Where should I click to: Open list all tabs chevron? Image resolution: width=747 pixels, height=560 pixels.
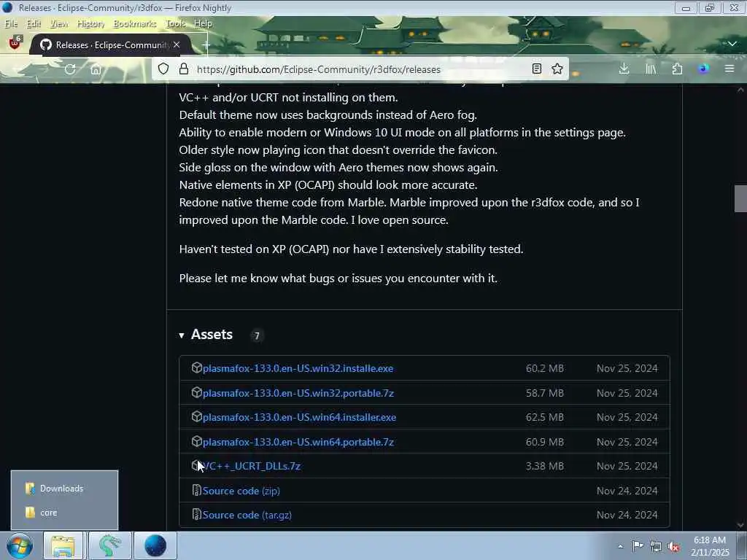[x=732, y=43]
